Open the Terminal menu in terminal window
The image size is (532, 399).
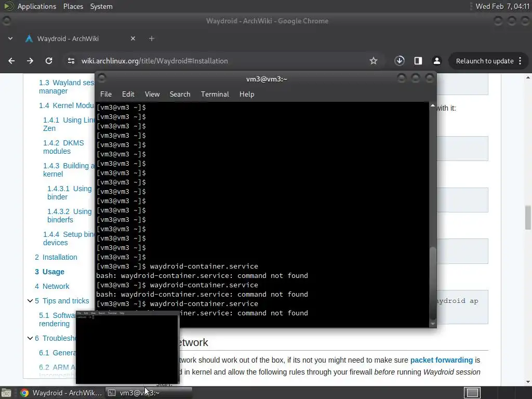click(x=215, y=94)
